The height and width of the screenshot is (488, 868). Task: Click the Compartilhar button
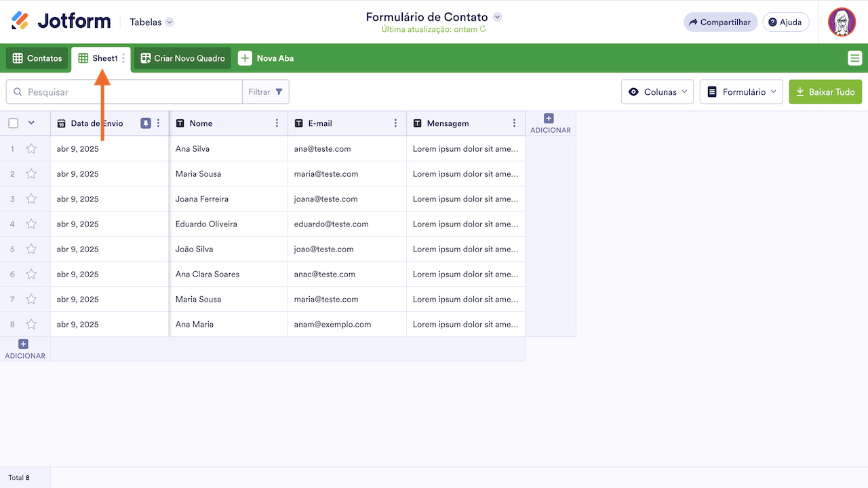[x=720, y=22]
